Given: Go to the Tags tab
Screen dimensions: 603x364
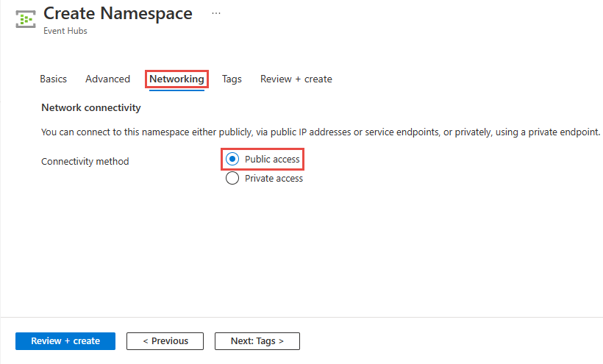Looking at the screenshot, I should [x=232, y=79].
